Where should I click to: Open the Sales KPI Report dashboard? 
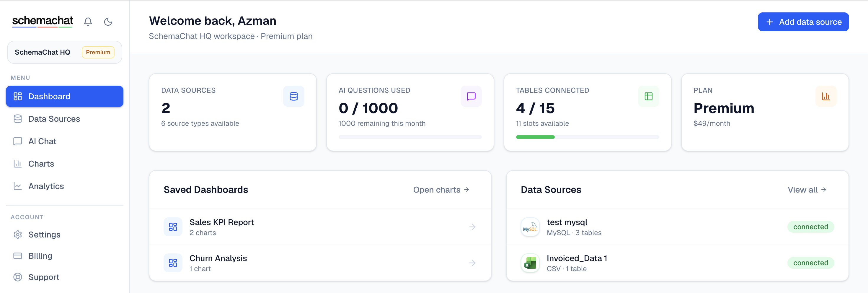point(320,227)
